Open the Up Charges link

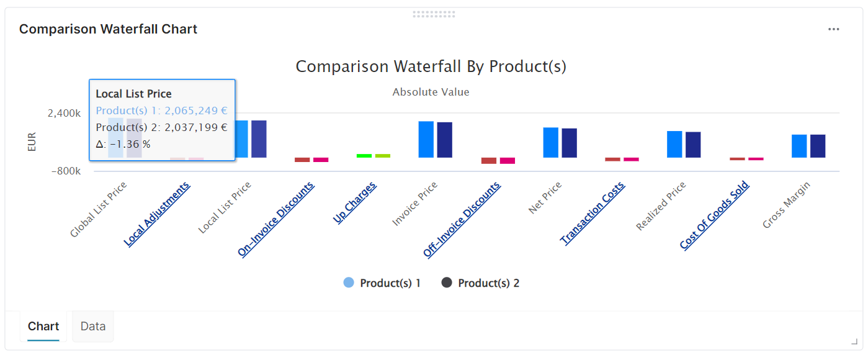[x=356, y=202]
